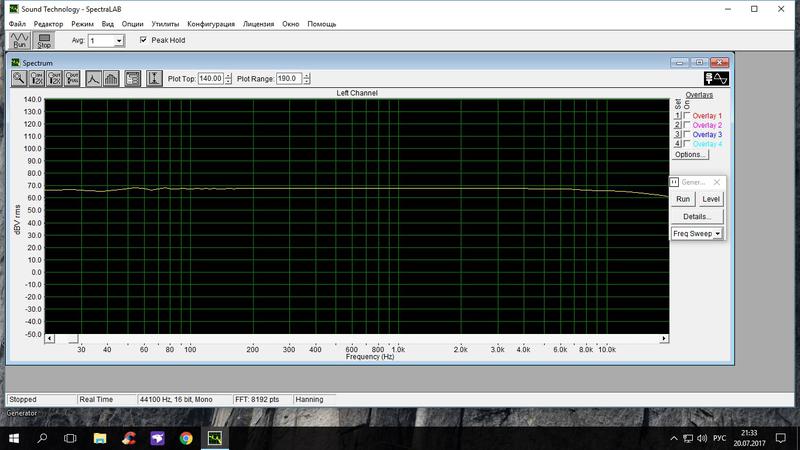The image size is (800, 450).
Task: Open the taskbar search icon
Action: click(x=42, y=438)
